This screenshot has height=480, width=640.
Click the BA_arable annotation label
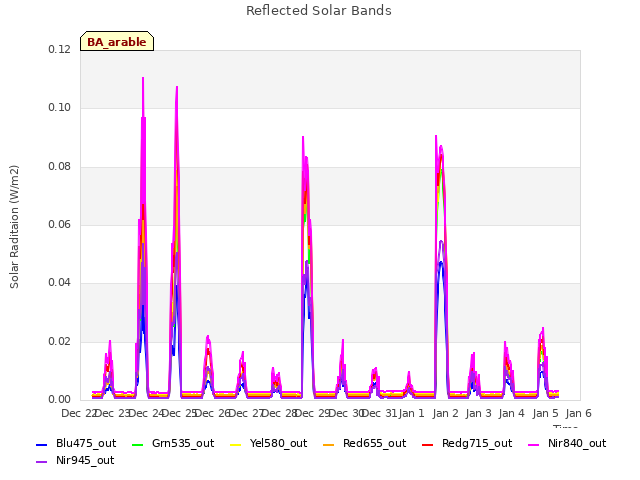click(x=117, y=41)
